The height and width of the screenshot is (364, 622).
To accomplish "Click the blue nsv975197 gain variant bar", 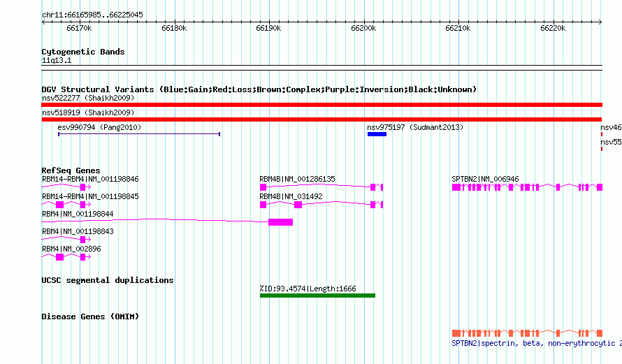I will pyautogui.click(x=377, y=134).
